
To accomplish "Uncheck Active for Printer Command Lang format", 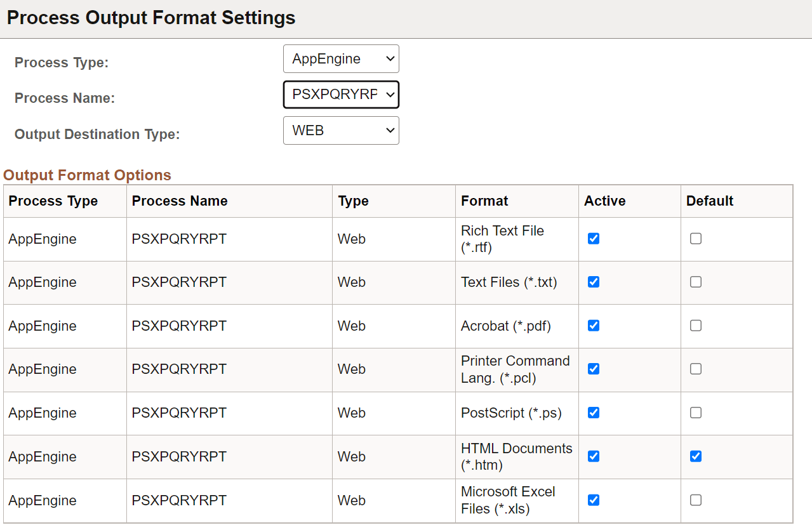I will coord(592,369).
